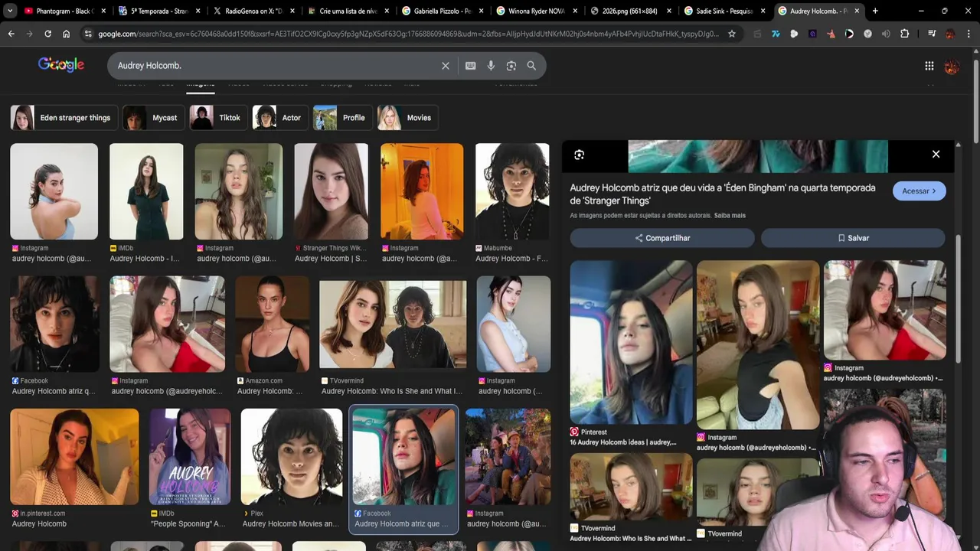Open the IMDb Audrey Holcomb green dress thumbnail
This screenshot has height=551, width=980.
[146, 191]
